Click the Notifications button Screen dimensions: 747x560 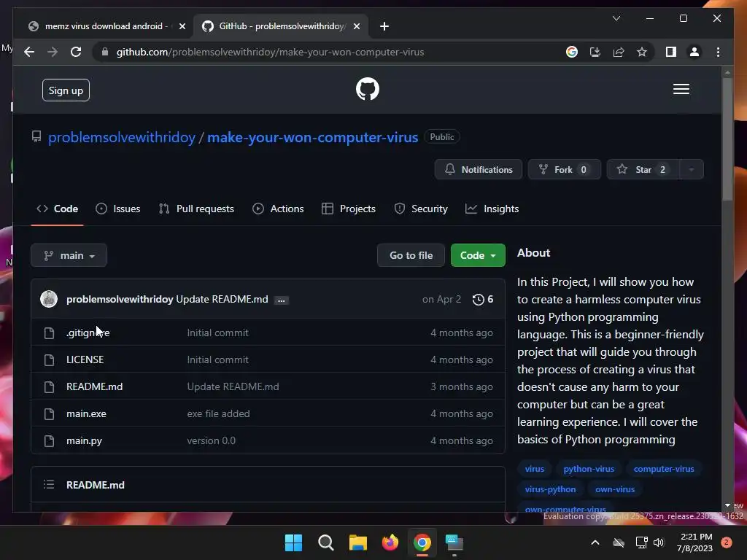(479, 169)
